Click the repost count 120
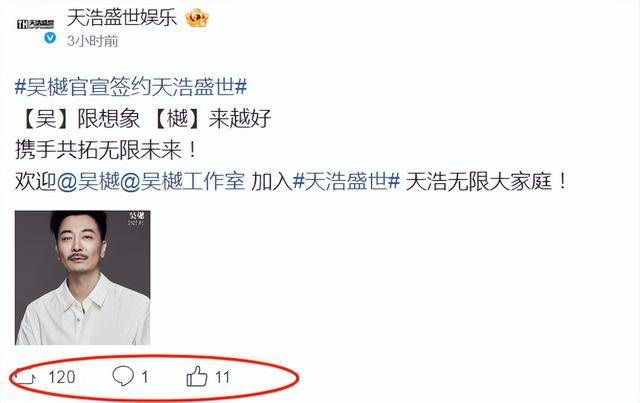 click(x=62, y=377)
